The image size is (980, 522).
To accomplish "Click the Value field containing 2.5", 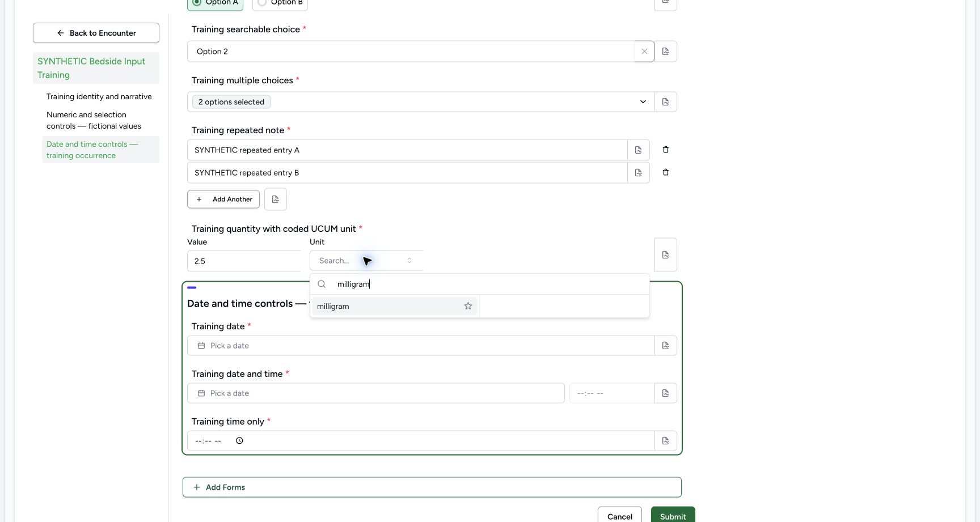I will coord(244,261).
